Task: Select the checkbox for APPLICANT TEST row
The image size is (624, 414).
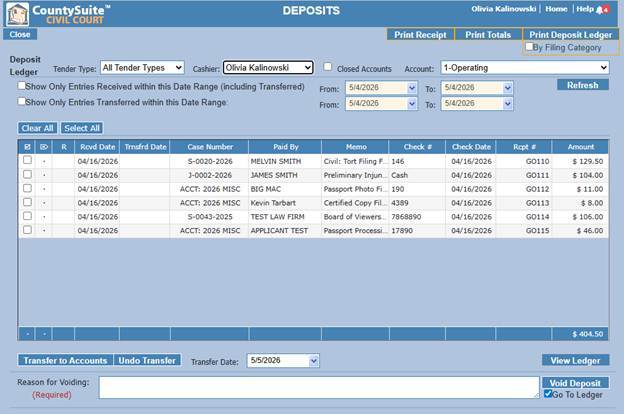Action: (27, 230)
